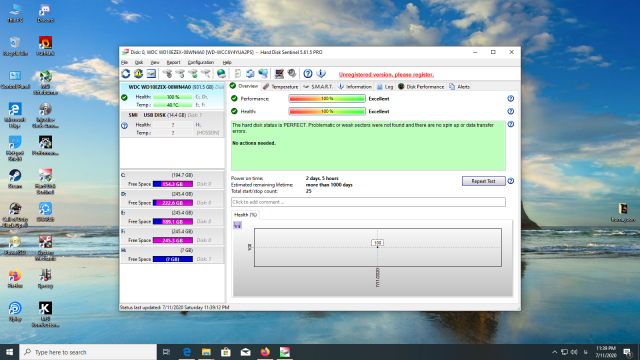The image size is (640, 360).
Task: Open the Report menu
Action: click(x=173, y=62)
